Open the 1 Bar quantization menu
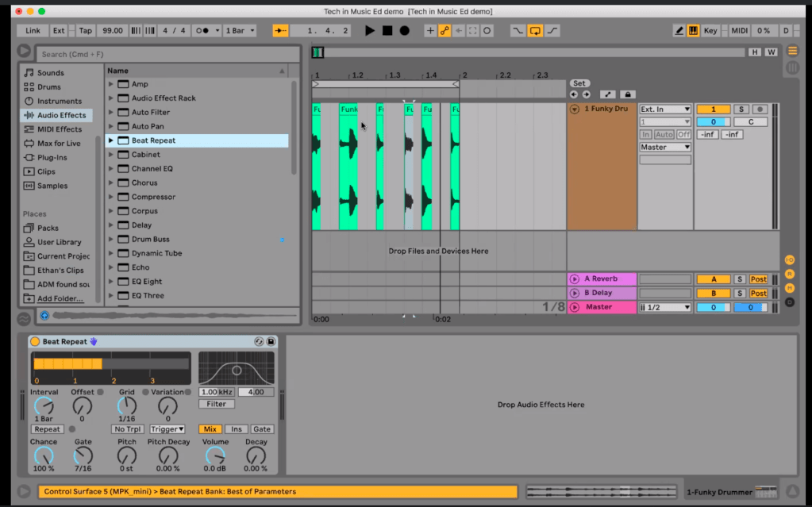This screenshot has width=812, height=507. coord(240,31)
